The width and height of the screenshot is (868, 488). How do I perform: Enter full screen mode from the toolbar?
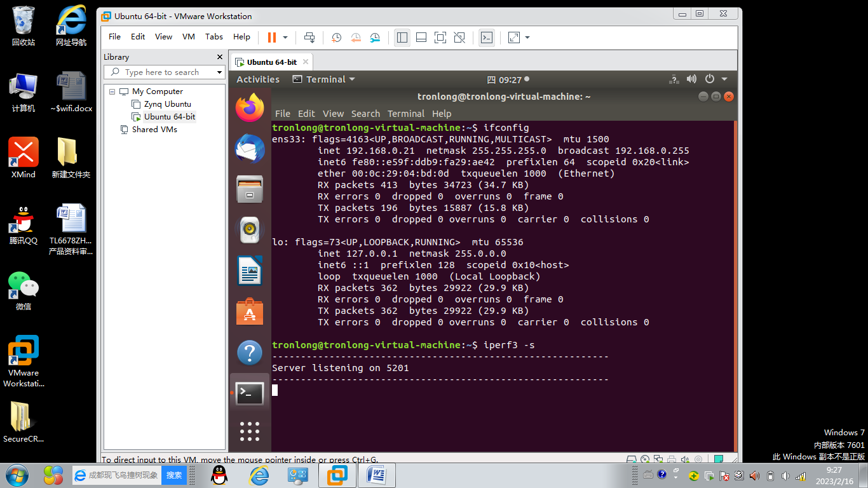pos(440,37)
